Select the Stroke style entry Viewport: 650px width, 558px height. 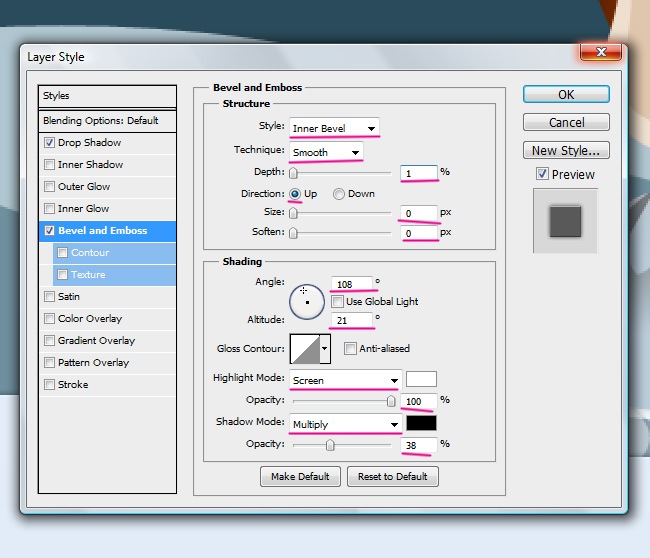tap(72, 385)
